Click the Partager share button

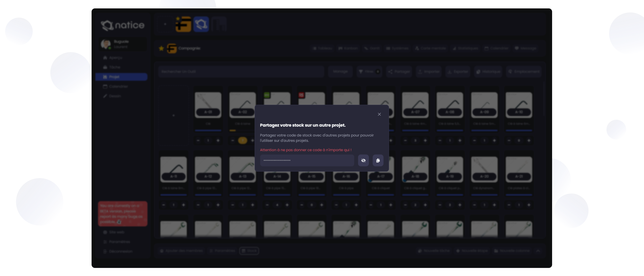[399, 72]
